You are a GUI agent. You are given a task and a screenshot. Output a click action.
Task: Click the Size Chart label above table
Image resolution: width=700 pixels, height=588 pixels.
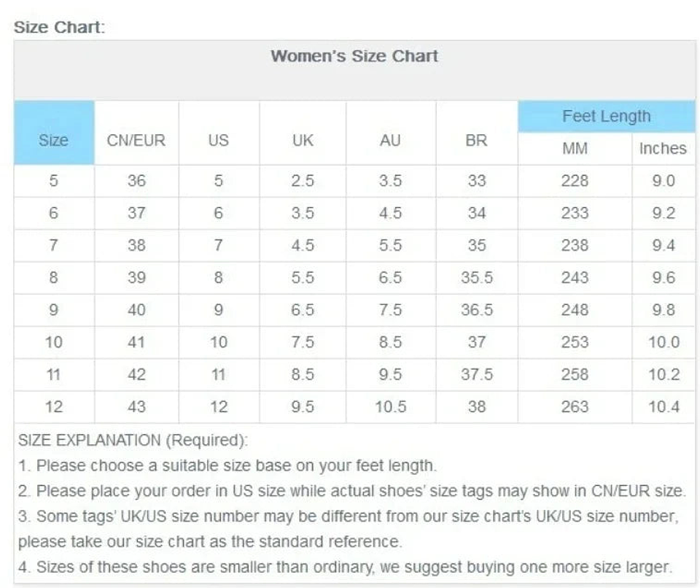[60, 27]
